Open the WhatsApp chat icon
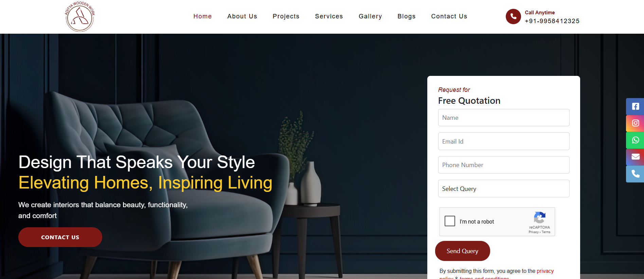 tap(635, 140)
